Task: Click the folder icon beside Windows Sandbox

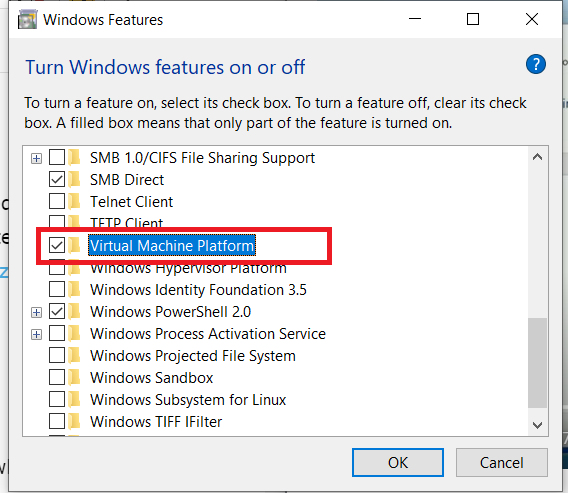Action: click(x=75, y=377)
